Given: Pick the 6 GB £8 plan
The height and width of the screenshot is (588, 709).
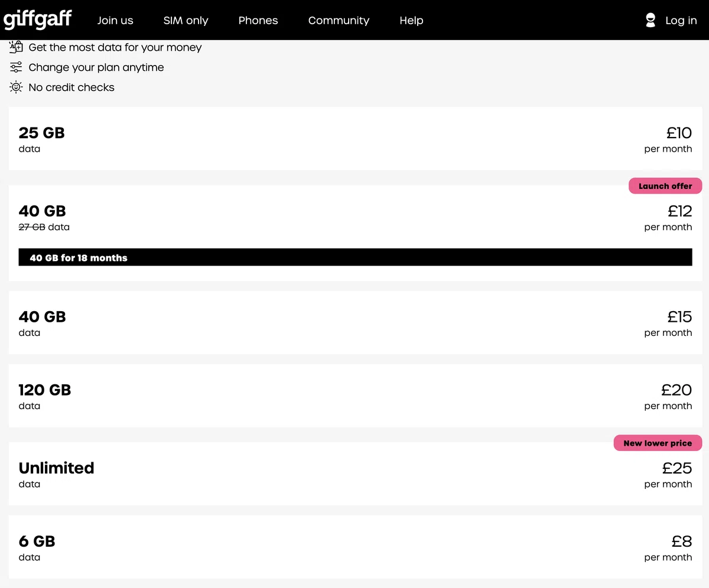Looking at the screenshot, I should click(355, 547).
